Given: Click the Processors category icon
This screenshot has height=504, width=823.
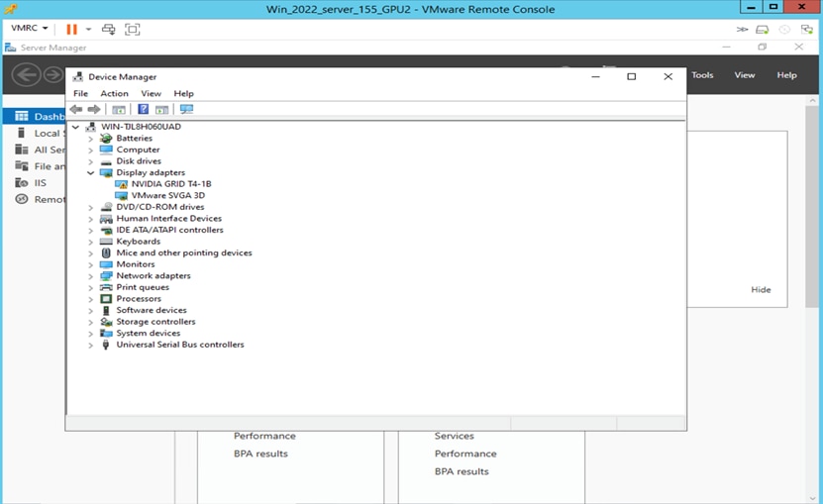Looking at the screenshot, I should pyautogui.click(x=106, y=299).
